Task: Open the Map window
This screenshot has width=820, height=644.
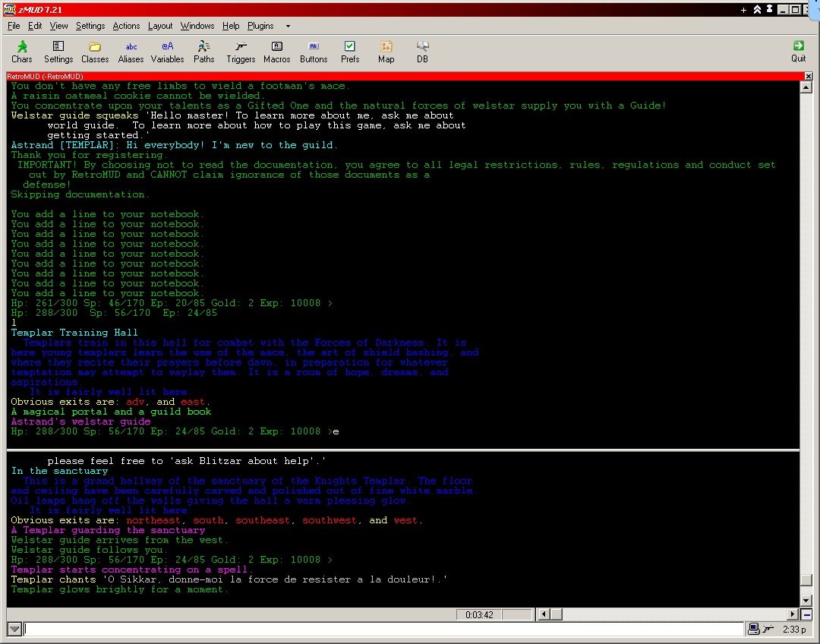Action: tap(386, 52)
